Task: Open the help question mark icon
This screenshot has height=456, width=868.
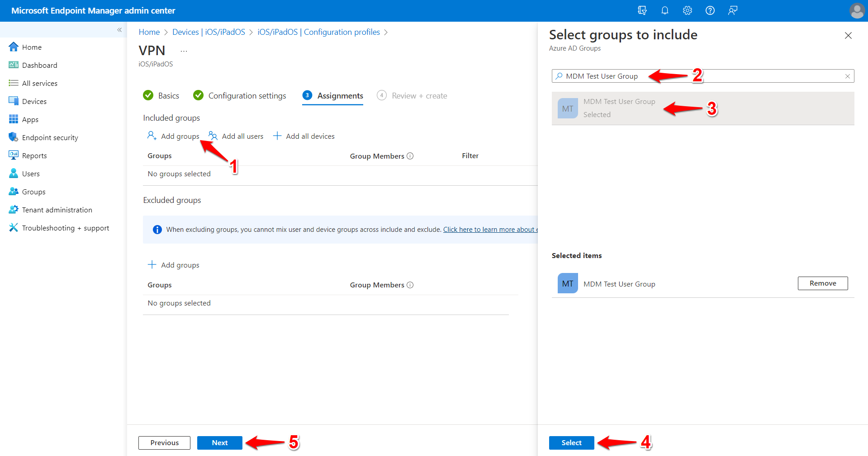Action: pyautogui.click(x=710, y=10)
